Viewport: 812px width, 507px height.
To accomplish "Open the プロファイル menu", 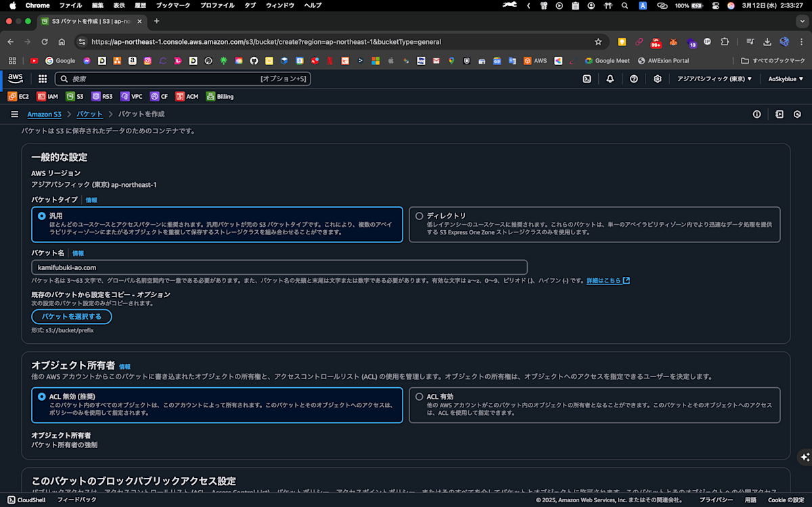I will [x=217, y=5].
